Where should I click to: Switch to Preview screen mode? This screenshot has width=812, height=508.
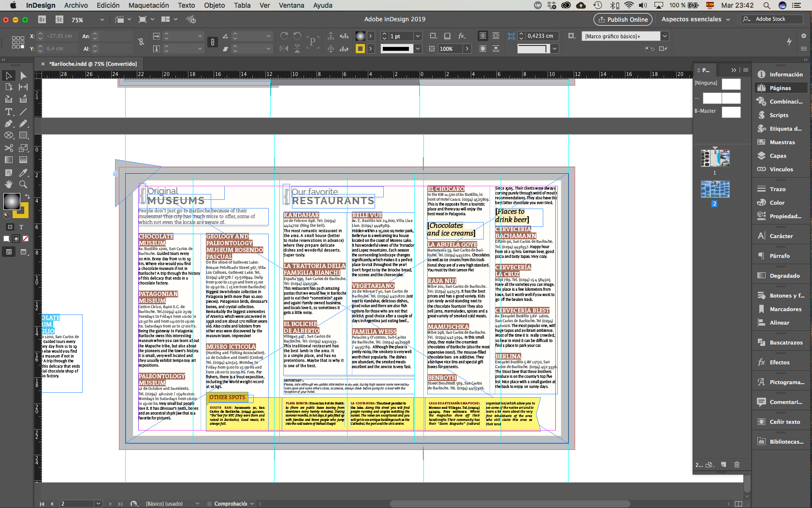23,252
